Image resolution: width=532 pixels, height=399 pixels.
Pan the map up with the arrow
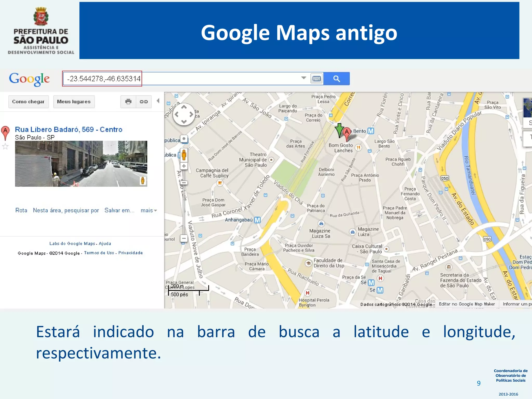pyautogui.click(x=184, y=107)
